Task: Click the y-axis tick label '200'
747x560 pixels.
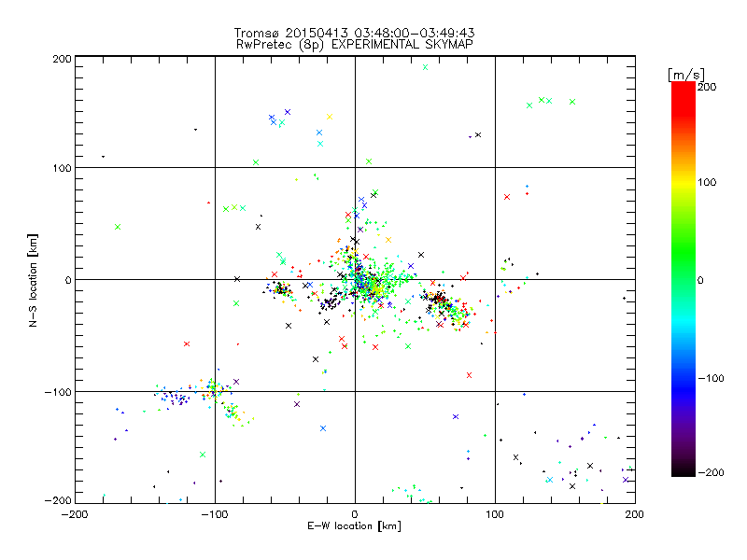Action: pyautogui.click(x=62, y=59)
